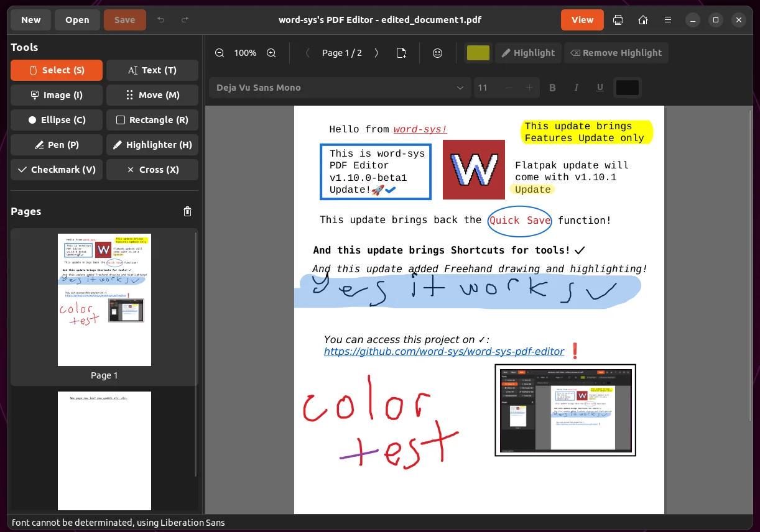Go to next page arrow
The image size is (760, 532).
coord(376,53)
